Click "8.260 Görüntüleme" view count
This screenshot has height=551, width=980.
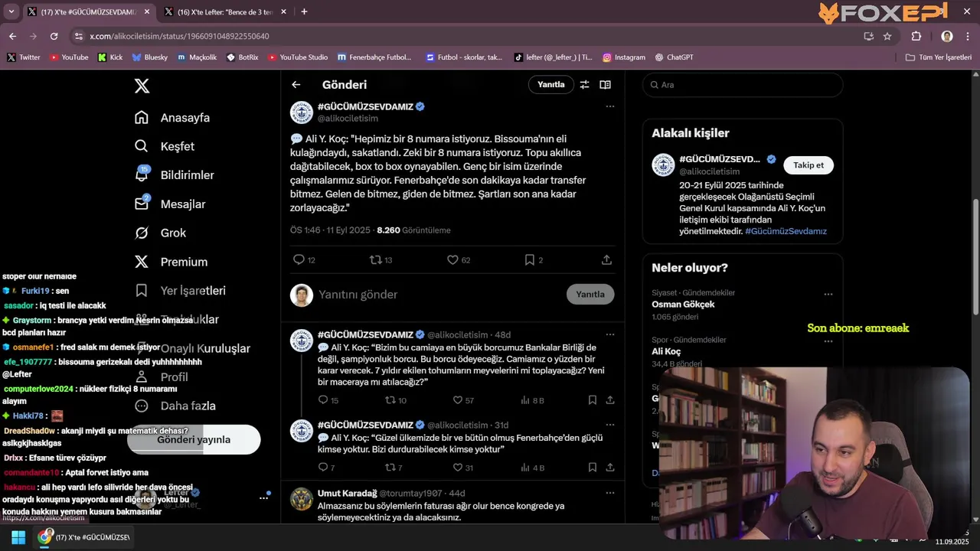coord(414,230)
